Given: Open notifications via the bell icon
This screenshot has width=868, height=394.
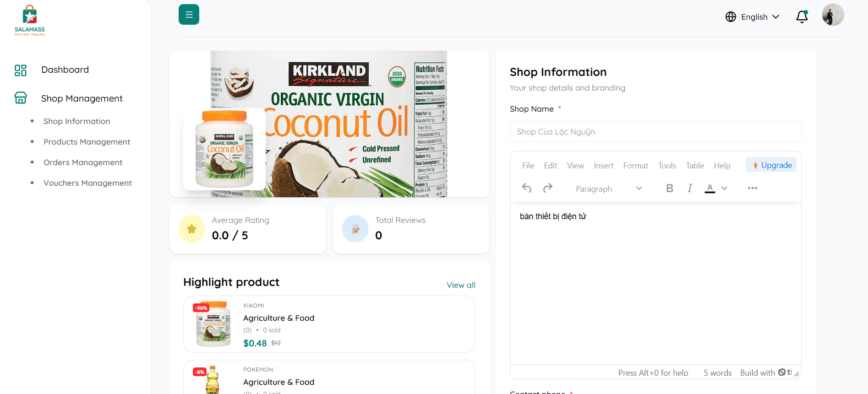Looking at the screenshot, I should click(x=802, y=16).
